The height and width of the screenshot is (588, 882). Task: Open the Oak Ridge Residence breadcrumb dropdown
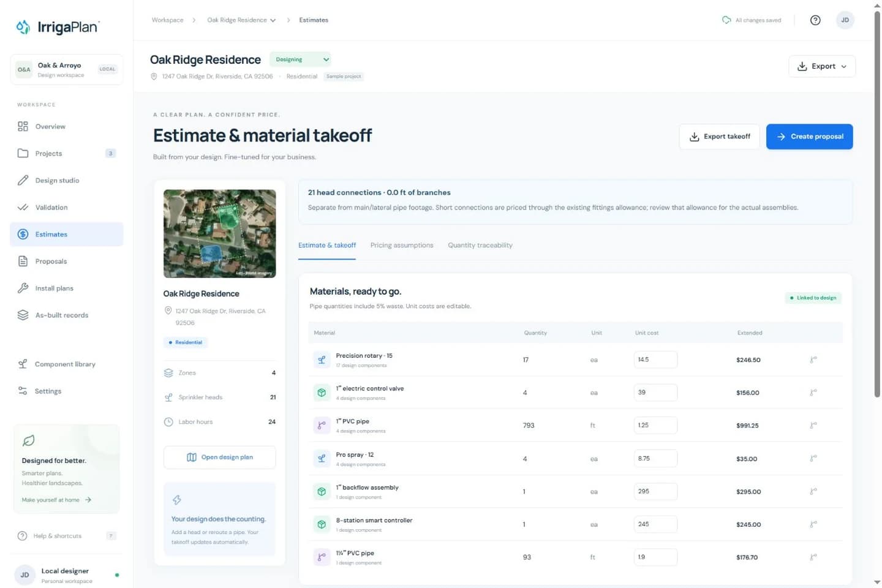click(x=241, y=20)
